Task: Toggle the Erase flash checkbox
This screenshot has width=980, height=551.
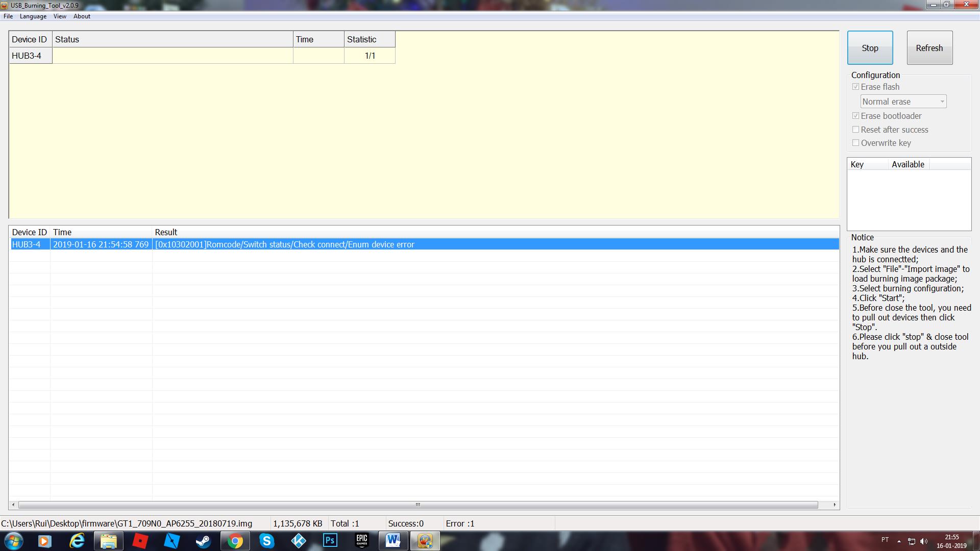Action: [x=855, y=86]
